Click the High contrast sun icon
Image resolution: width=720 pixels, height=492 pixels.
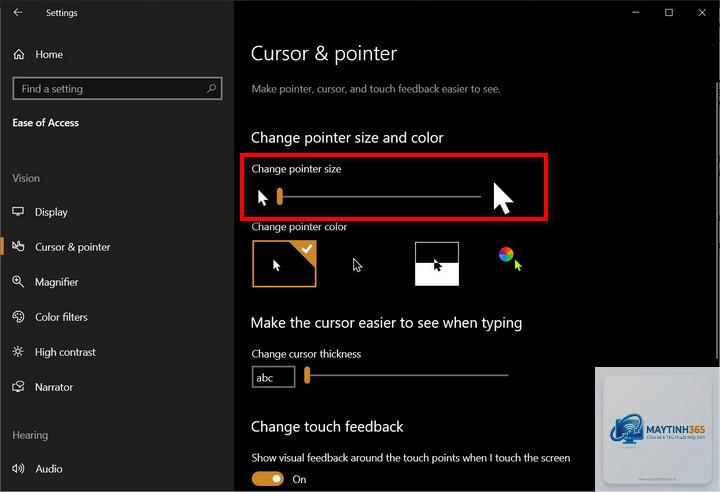click(x=18, y=352)
